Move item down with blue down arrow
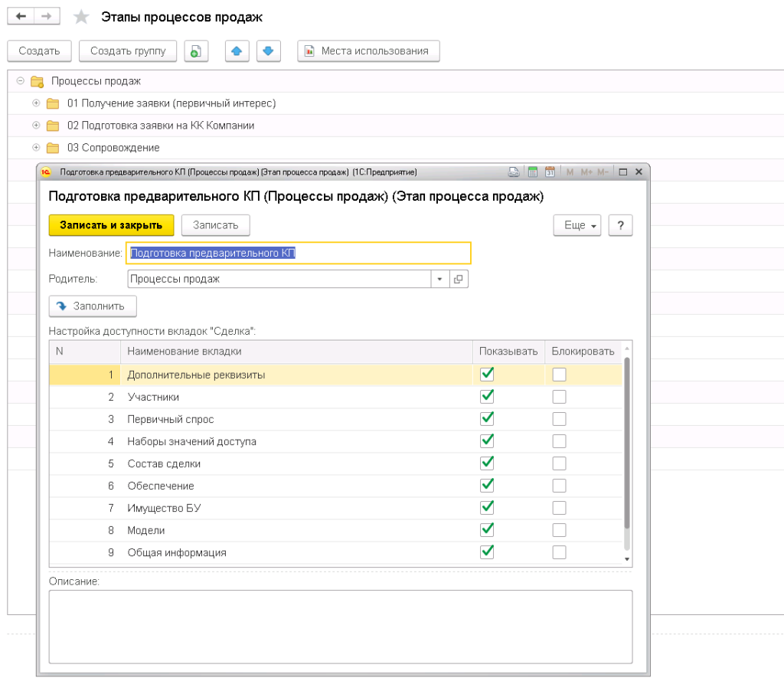Image resolution: width=784 pixels, height=681 pixels. point(268,51)
